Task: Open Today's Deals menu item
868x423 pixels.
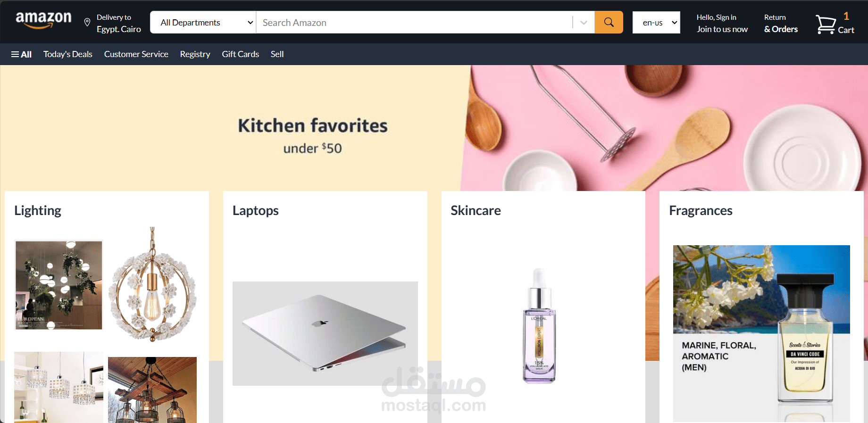Action: [68, 54]
